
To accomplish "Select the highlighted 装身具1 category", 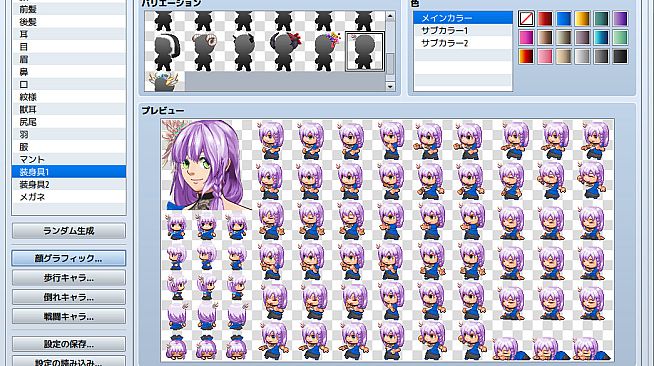I will [x=69, y=172].
